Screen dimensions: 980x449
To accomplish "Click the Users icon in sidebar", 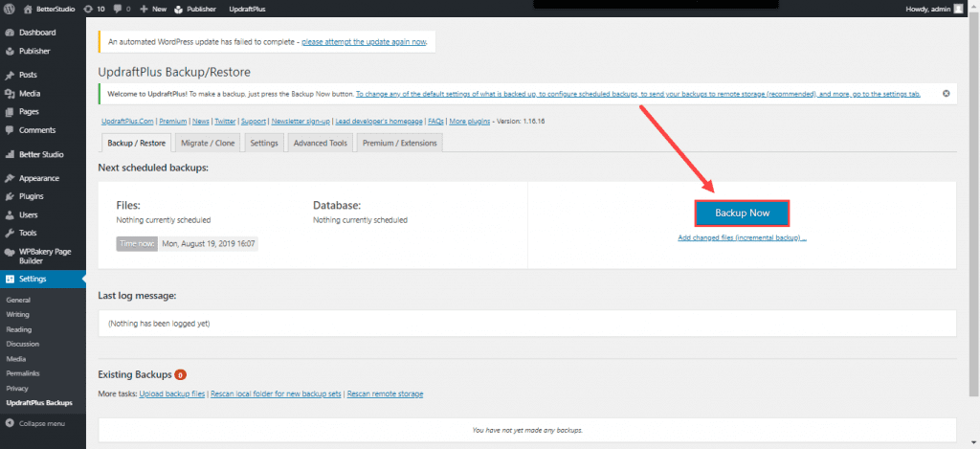I will [10, 214].
